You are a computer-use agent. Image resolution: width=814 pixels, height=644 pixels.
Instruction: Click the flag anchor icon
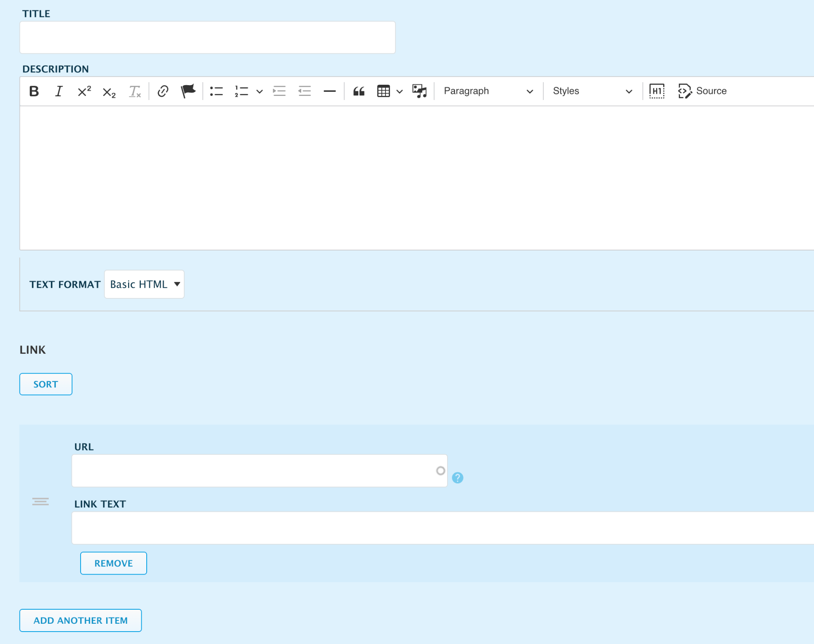pyautogui.click(x=188, y=91)
